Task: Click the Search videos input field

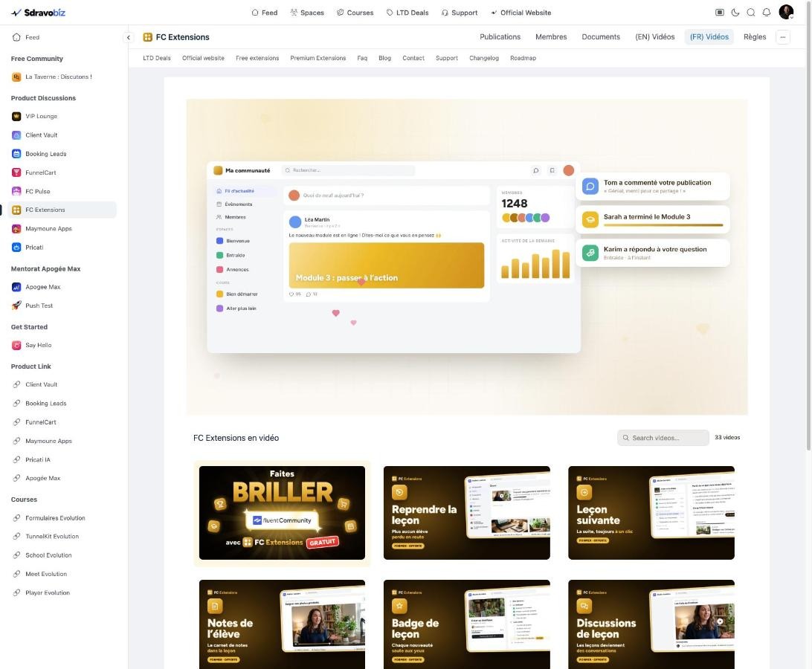Action: pyautogui.click(x=663, y=438)
